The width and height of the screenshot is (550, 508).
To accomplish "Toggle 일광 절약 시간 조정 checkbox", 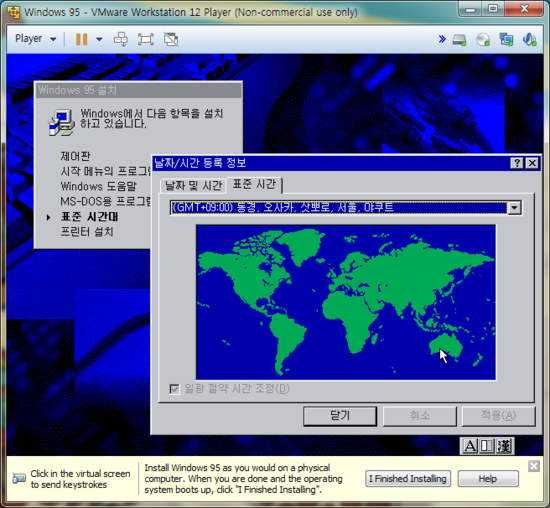I will tap(174, 389).
